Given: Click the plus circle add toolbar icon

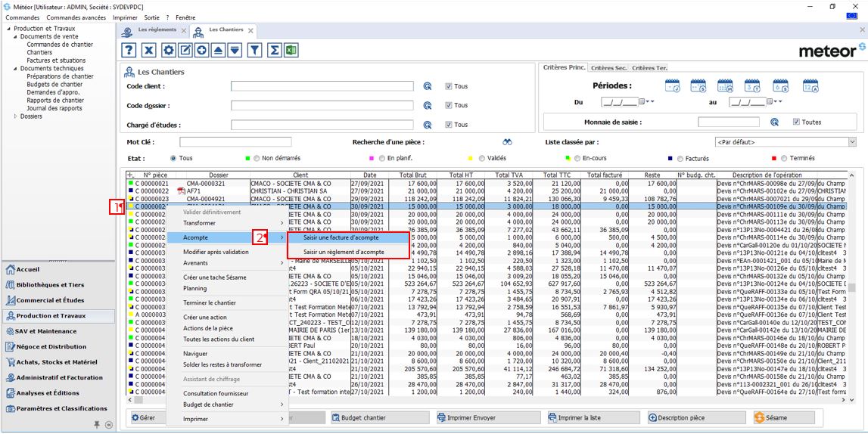Looking at the screenshot, I should [202, 51].
